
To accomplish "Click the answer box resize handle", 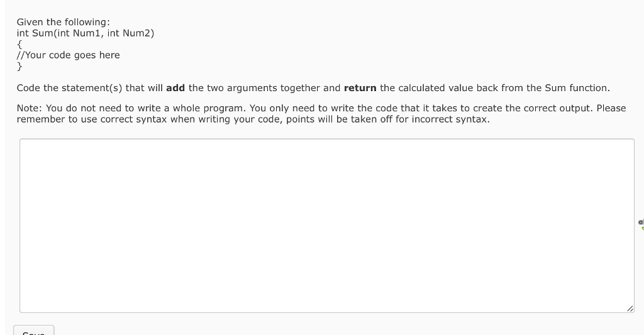I will (630, 309).
